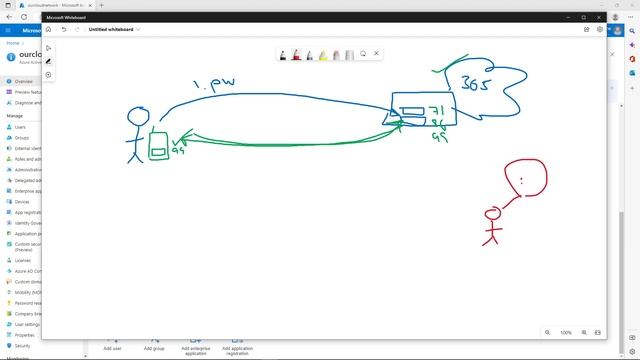This screenshot has width=640, height=360.
Task: Redo action in Whiteboard header
Action: pos(77,29)
